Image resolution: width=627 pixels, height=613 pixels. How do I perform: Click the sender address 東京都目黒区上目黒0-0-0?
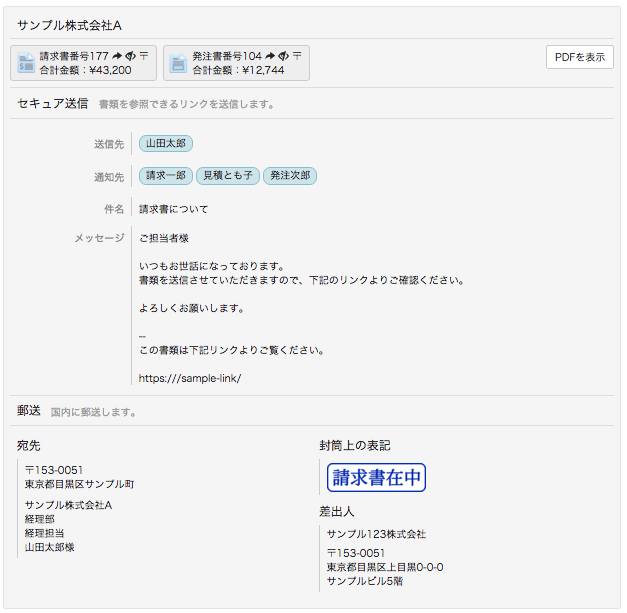(x=385, y=567)
